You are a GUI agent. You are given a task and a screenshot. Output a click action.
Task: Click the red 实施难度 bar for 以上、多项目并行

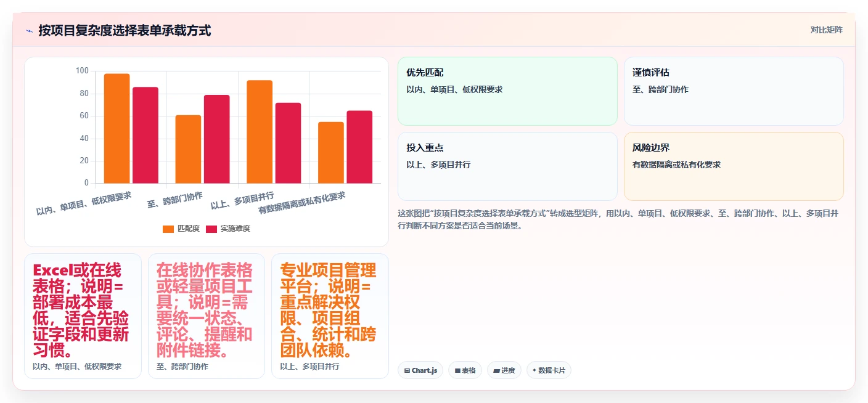[289, 143]
